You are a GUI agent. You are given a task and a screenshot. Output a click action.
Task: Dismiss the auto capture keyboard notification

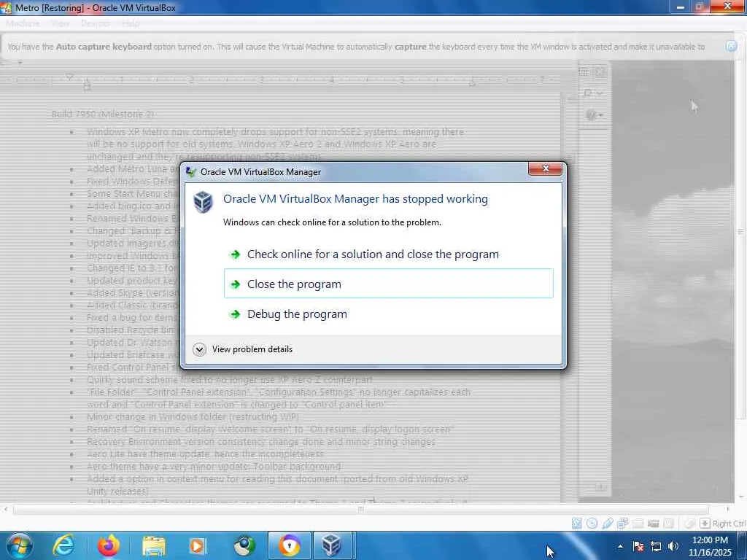coord(731,46)
